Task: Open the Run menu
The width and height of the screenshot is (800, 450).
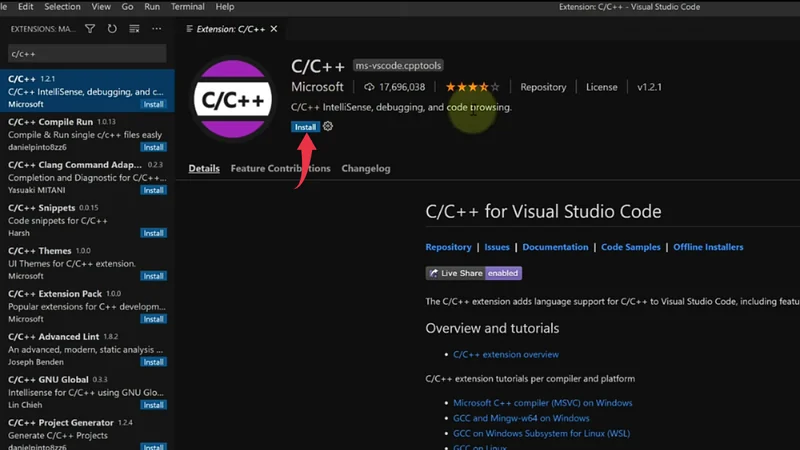Action: [x=152, y=7]
